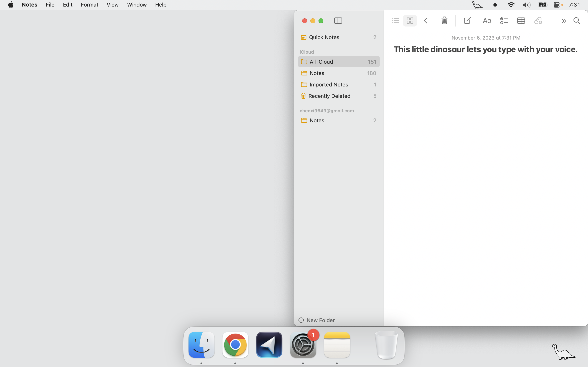Click the back chevron in toolbar

click(x=426, y=21)
